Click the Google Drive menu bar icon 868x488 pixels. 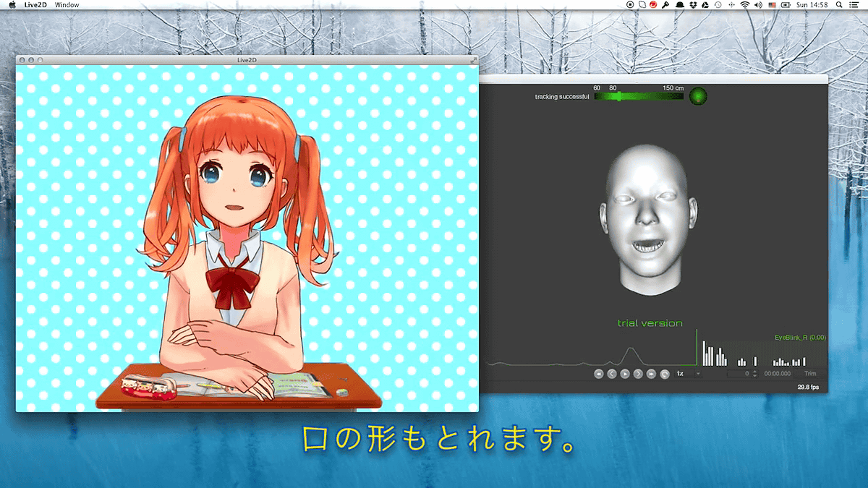pos(705,5)
